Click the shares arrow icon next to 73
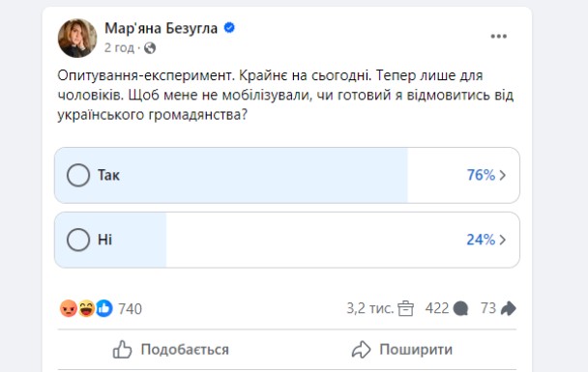 point(508,308)
